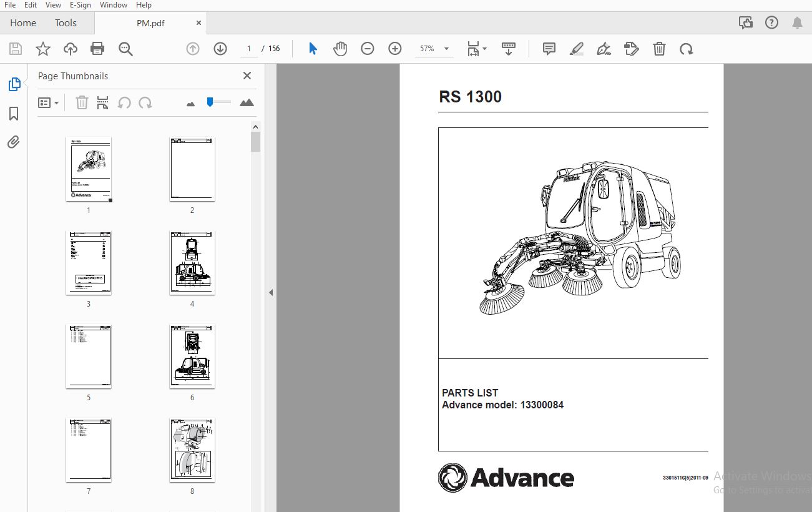Close the Page Thumbnails panel

pyautogui.click(x=247, y=76)
